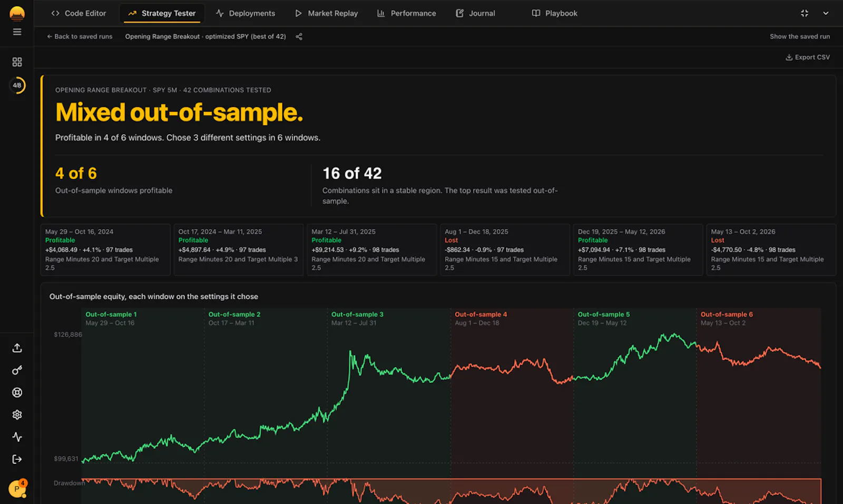The image size is (843, 504).
Task: Select the May 13 – Oct 2, 2026 card
Action: pos(771,250)
